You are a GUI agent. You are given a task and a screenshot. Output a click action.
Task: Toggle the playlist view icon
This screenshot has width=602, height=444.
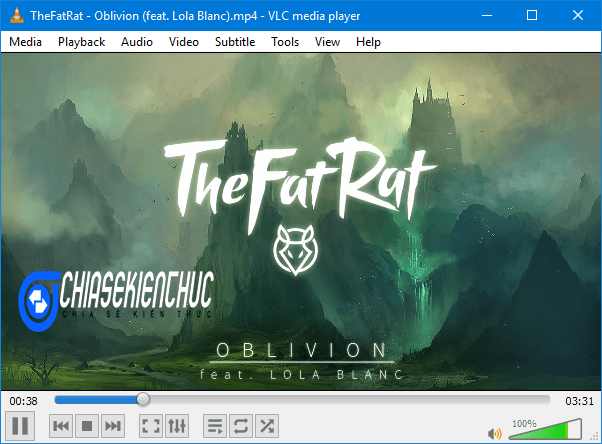pyautogui.click(x=215, y=426)
